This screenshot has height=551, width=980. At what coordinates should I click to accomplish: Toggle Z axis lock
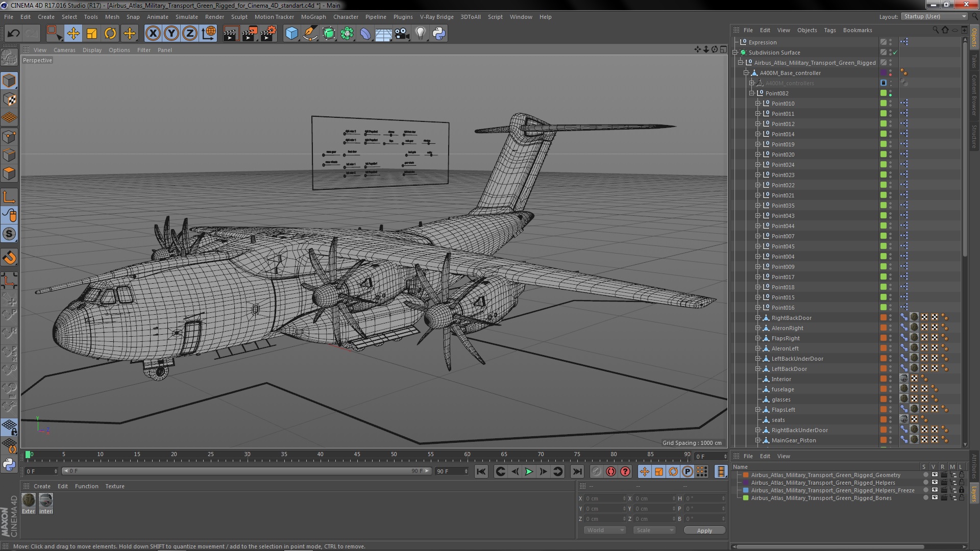coord(190,34)
